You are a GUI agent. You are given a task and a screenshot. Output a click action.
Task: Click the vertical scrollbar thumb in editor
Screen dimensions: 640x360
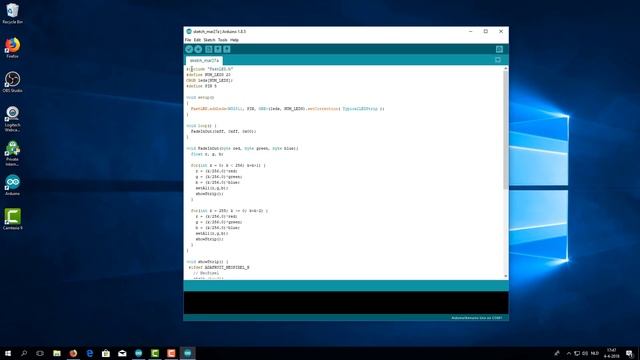[x=506, y=131]
